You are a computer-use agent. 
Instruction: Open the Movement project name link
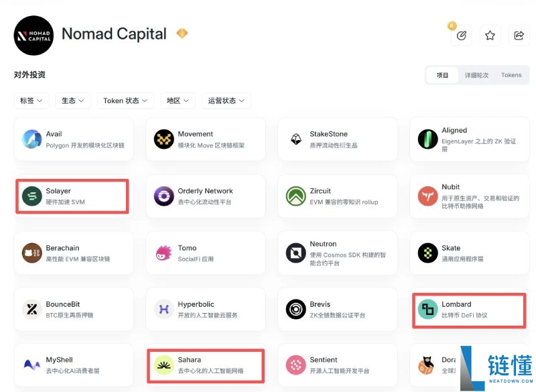point(195,134)
